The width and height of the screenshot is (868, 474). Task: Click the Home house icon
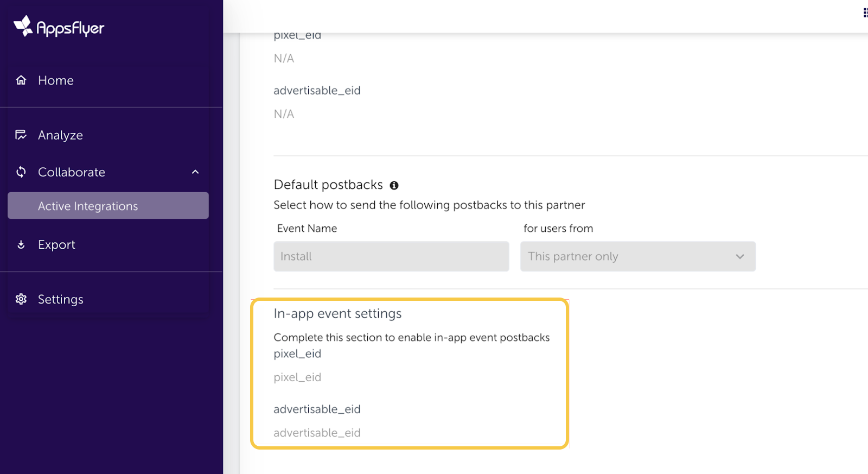[x=21, y=80]
